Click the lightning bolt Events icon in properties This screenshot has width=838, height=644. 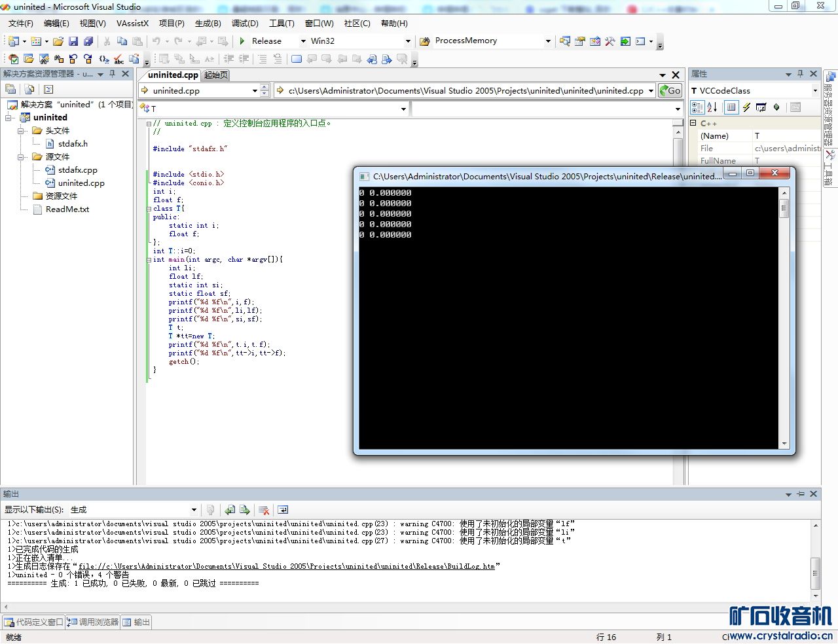746,107
